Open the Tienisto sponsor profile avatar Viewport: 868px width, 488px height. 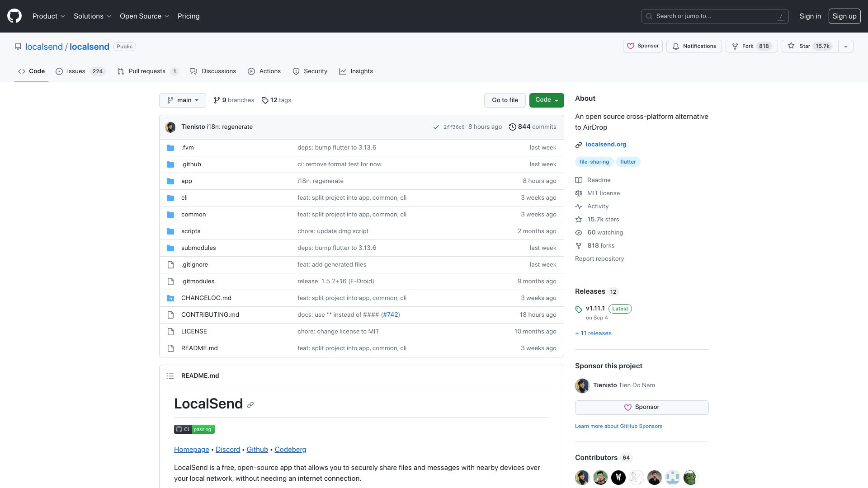582,385
